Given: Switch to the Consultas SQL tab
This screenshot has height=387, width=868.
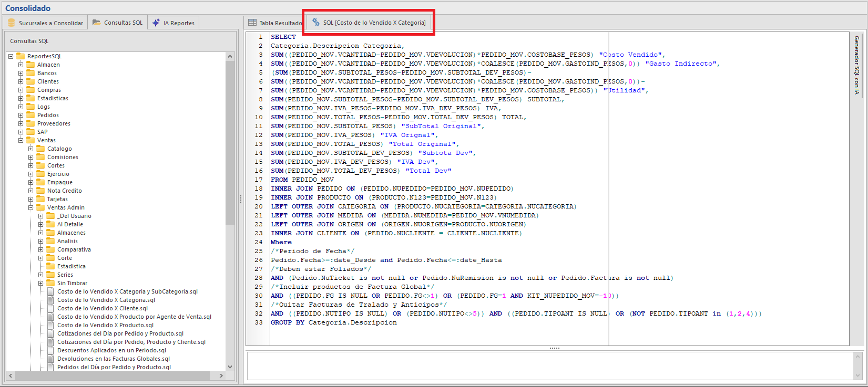Looking at the screenshot, I should point(118,23).
